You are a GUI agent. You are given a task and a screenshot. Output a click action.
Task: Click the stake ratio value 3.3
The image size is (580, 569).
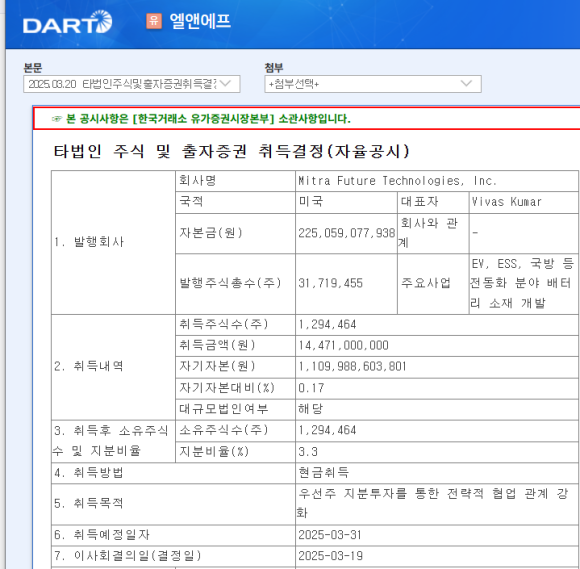pyautogui.click(x=308, y=452)
